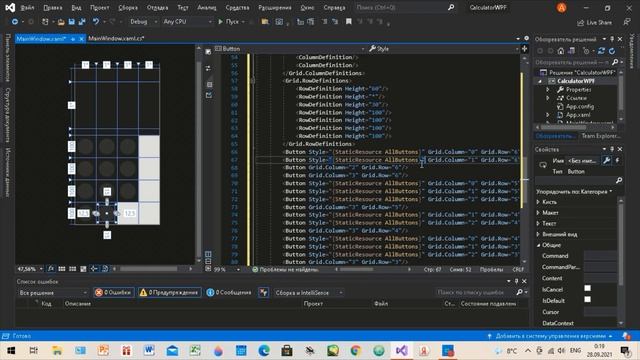Click the bookmark icon in the toolbar
Image resolution: width=640 pixels, height=360 pixels.
coord(349,22)
